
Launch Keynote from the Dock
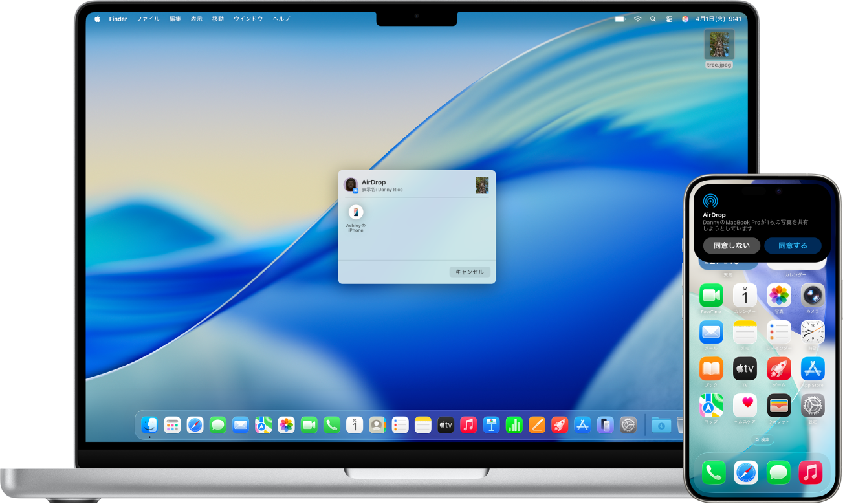(x=491, y=425)
